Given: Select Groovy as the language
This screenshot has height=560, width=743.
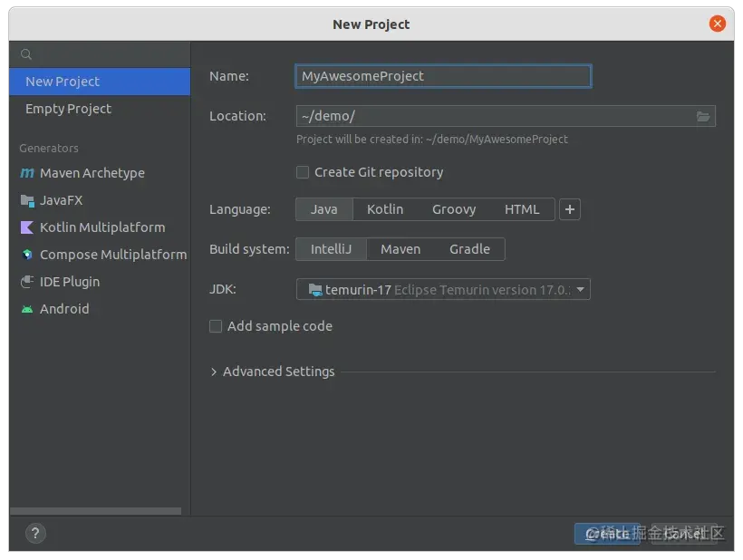Looking at the screenshot, I should [x=454, y=209].
